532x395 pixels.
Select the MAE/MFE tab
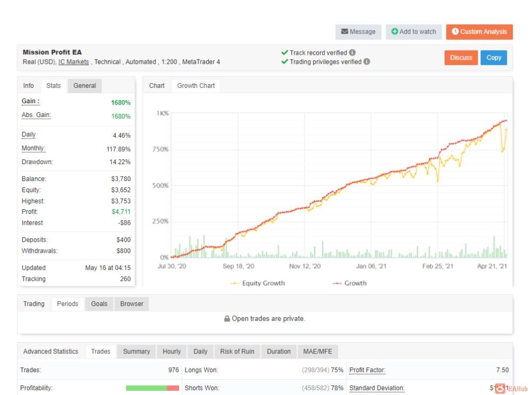(x=317, y=351)
